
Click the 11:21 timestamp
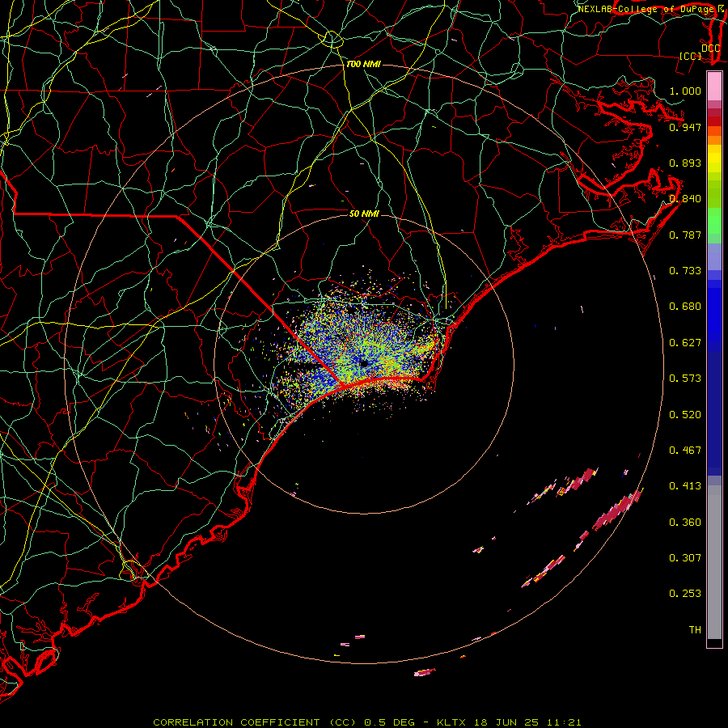pyautogui.click(x=564, y=722)
